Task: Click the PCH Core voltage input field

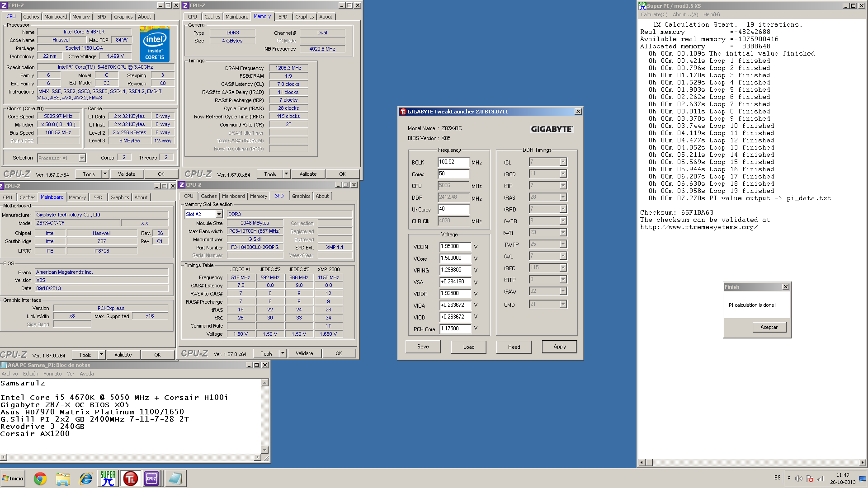Action: 455,328
